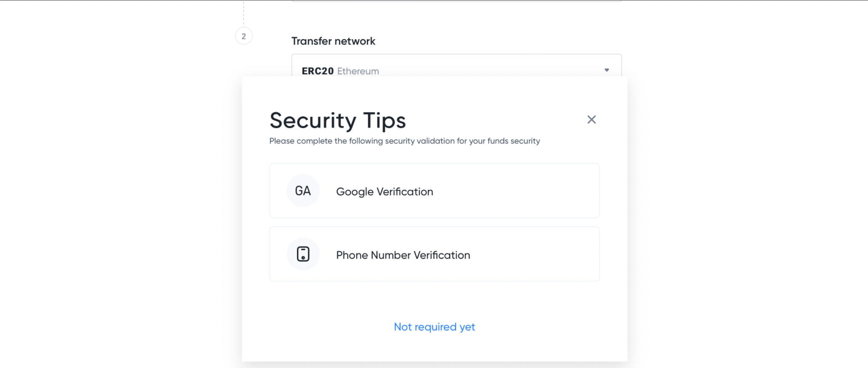This screenshot has width=868, height=368.
Task: Click the step 2 circle indicator
Action: [x=244, y=36]
